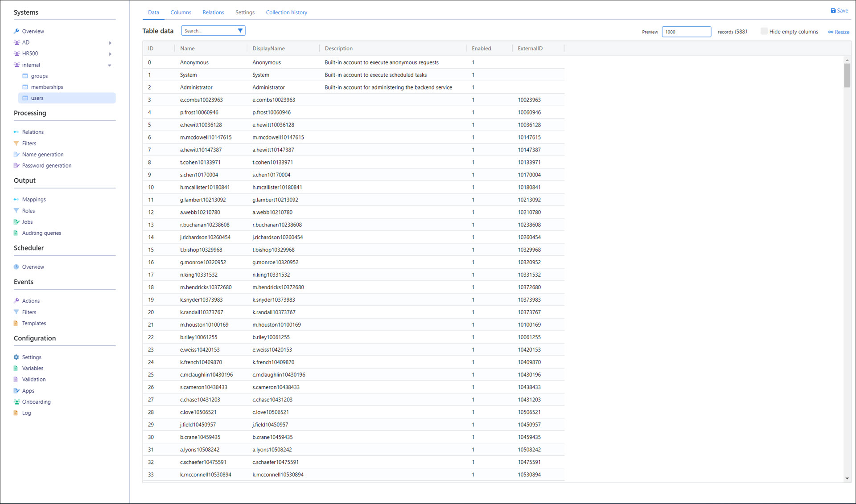The width and height of the screenshot is (856, 504).
Task: Click the Configuration Settings gear icon
Action: pyautogui.click(x=16, y=357)
